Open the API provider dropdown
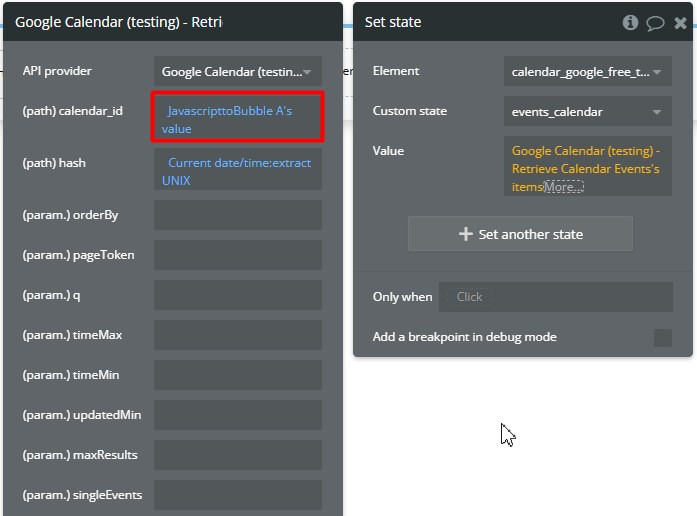This screenshot has width=697, height=516. point(237,71)
